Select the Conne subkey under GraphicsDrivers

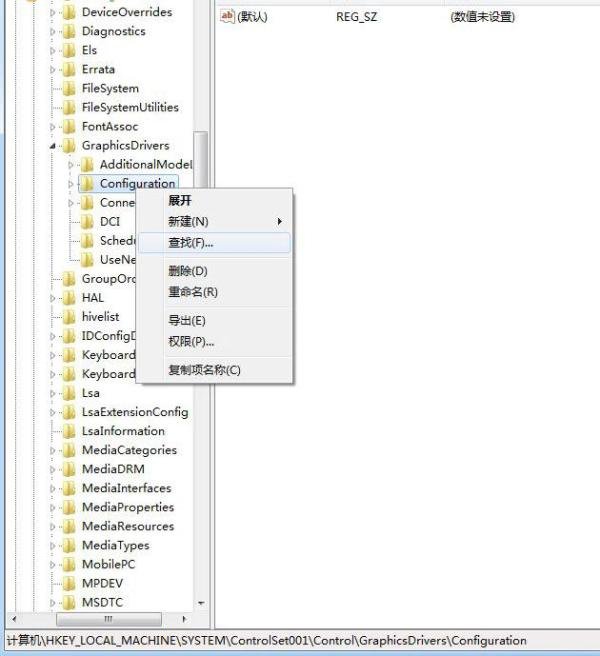click(118, 203)
